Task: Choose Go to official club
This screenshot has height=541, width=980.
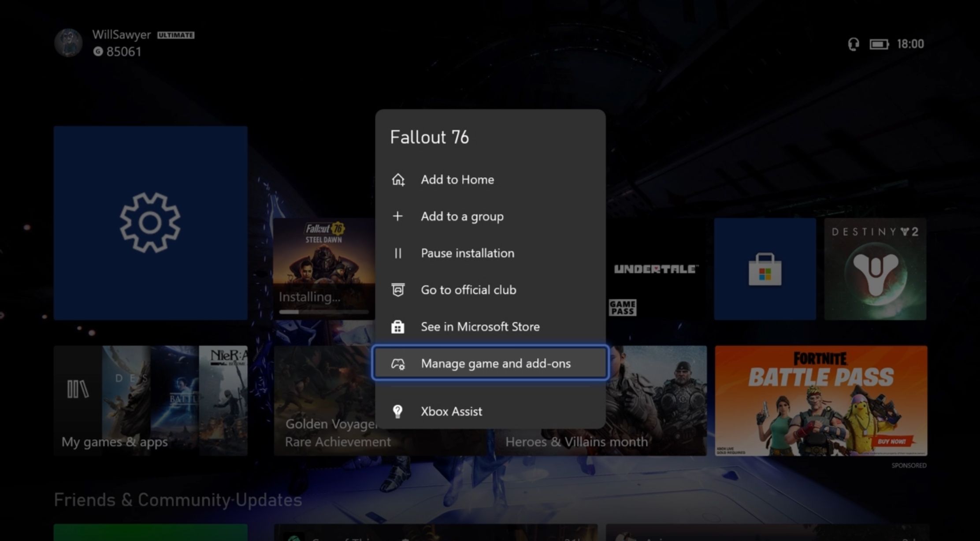Action: [x=490, y=290]
